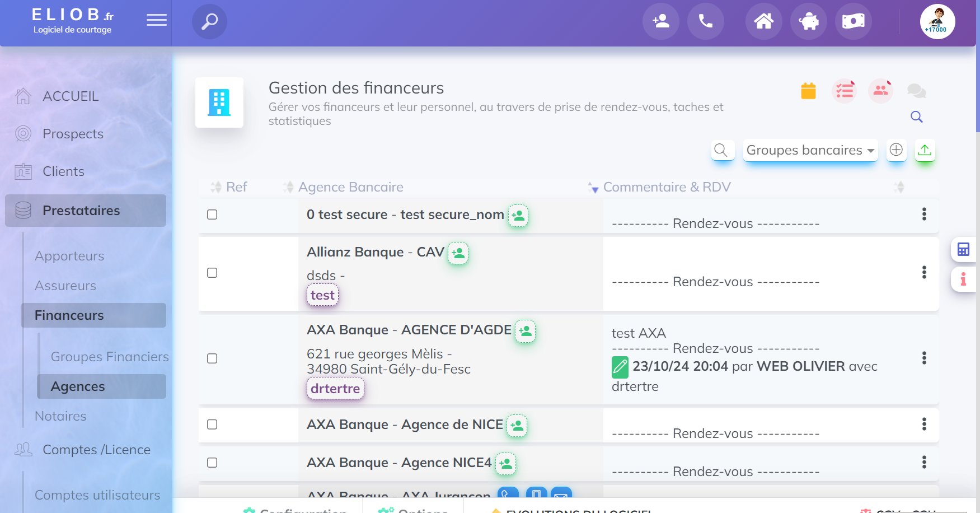Viewport: 980px width, 513px height.
Task: Click the add person icon in top bar
Action: coord(661,21)
